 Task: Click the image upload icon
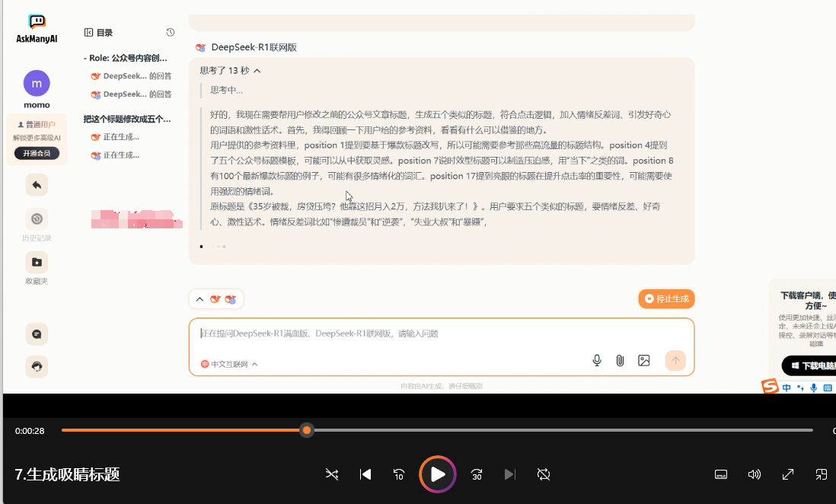tap(644, 361)
